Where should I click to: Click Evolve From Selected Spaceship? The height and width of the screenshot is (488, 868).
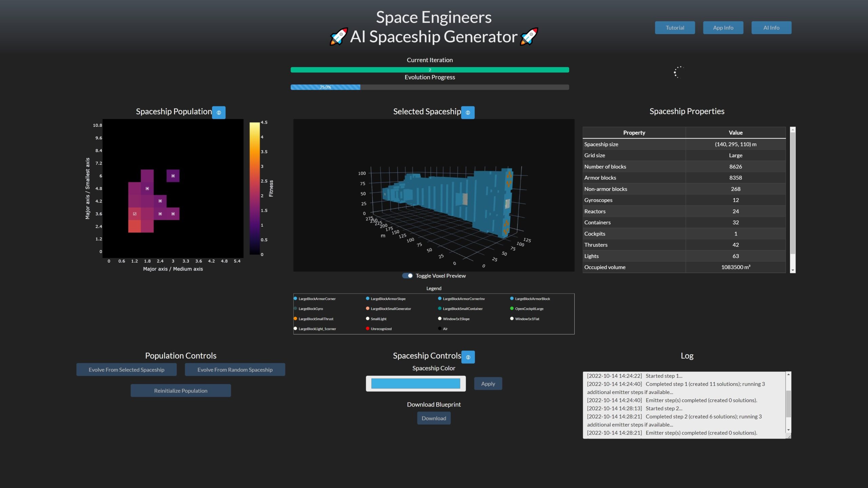point(126,369)
